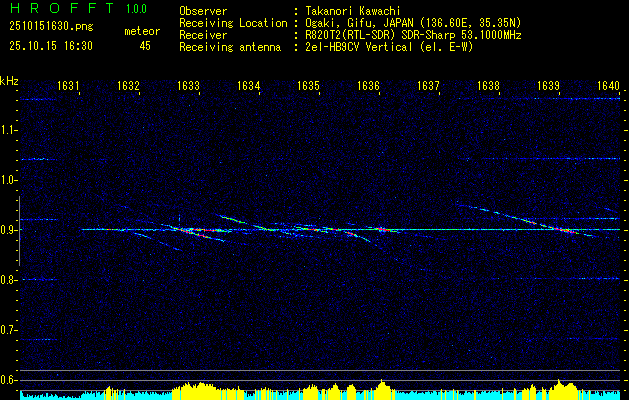Click the meteor count value 45

tap(145, 46)
